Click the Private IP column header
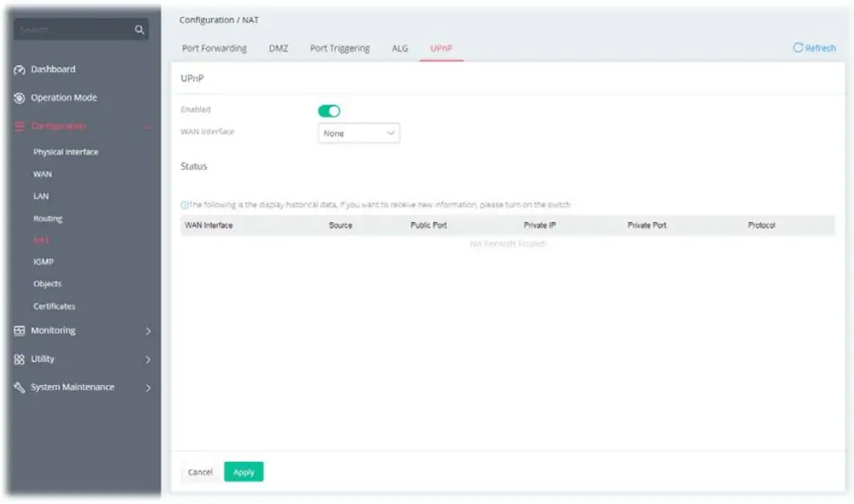 click(540, 225)
